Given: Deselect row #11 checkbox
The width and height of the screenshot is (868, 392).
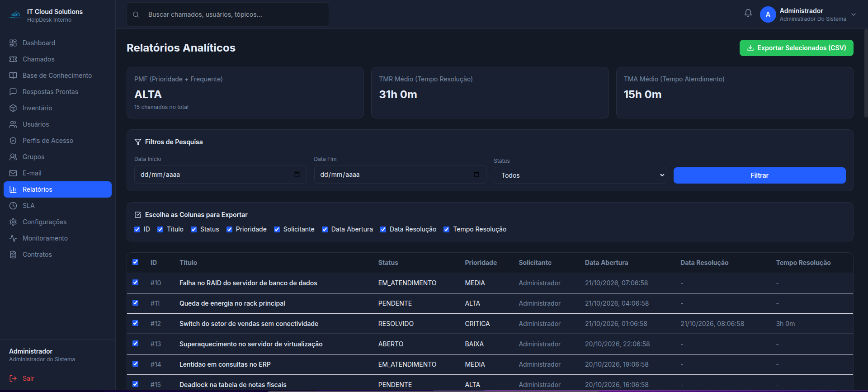Looking at the screenshot, I should [135, 302].
